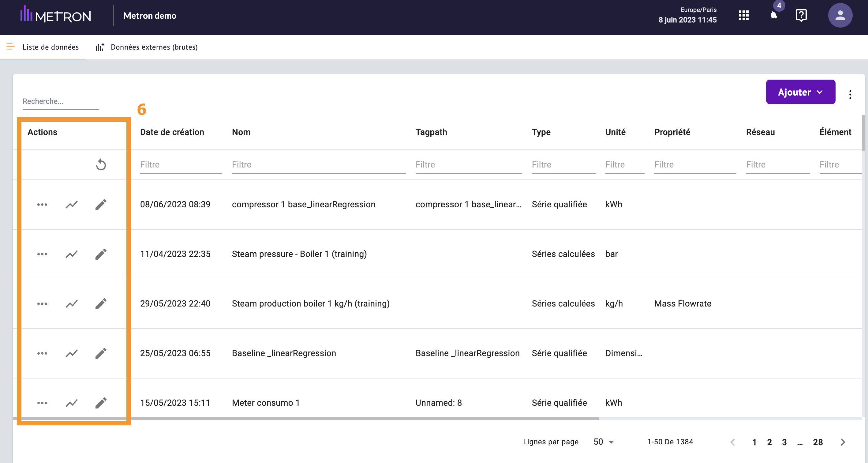The image size is (868, 463).
Task: View chart for Baseline _linearRegression
Action: click(71, 353)
